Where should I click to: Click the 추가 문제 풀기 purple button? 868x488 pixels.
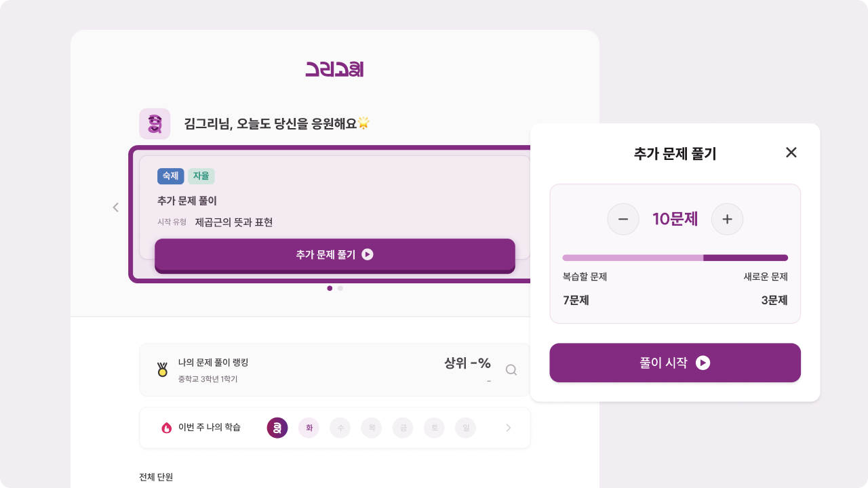[x=334, y=255]
